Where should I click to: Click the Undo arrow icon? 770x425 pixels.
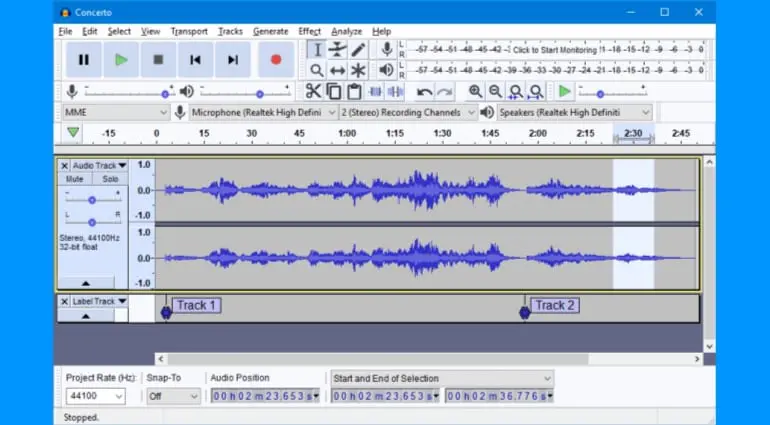(x=425, y=91)
